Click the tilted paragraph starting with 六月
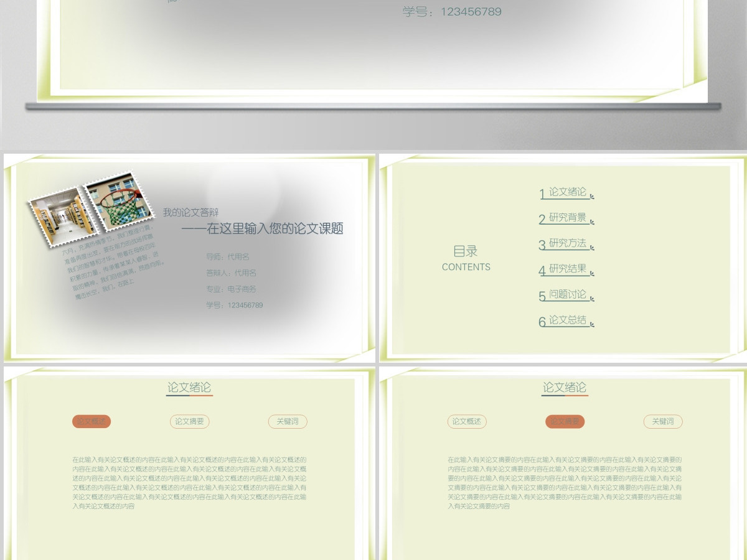 click(x=114, y=262)
